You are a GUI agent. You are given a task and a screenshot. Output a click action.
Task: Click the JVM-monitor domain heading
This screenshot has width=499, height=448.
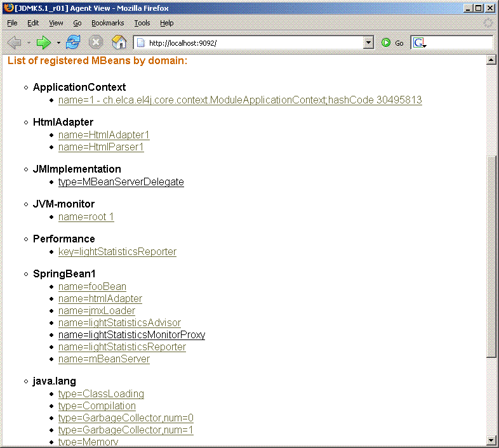pos(63,204)
